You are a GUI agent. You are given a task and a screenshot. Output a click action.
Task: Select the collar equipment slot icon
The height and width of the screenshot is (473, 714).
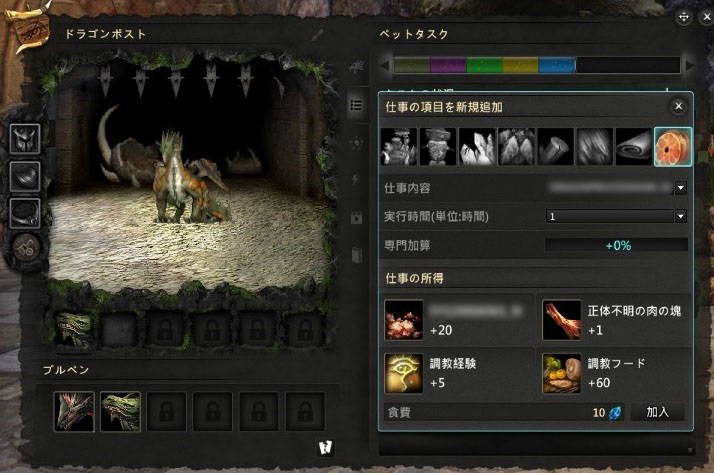coord(25,213)
